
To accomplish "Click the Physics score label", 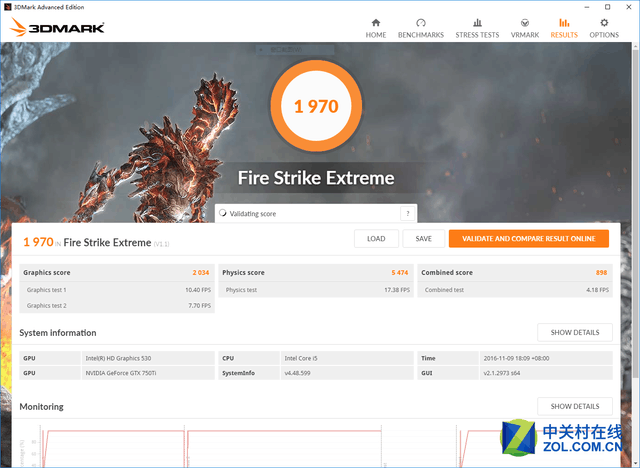I will tap(243, 273).
